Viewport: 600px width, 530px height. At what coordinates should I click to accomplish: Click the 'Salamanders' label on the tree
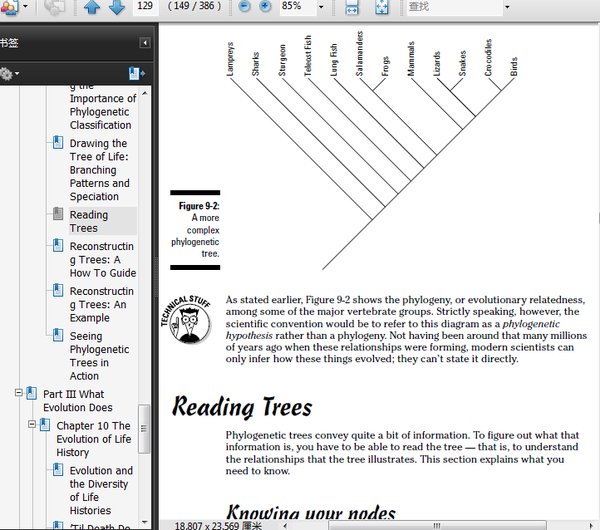(x=359, y=54)
